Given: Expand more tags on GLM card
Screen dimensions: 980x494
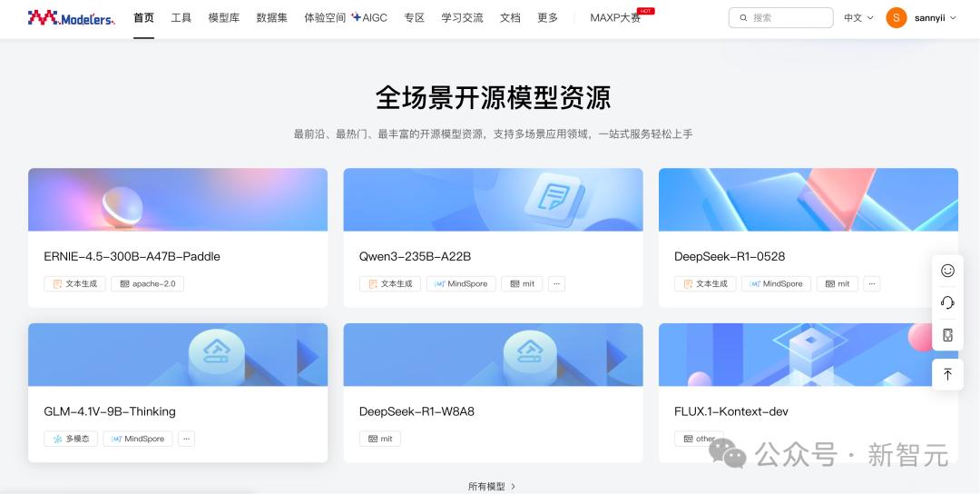Looking at the screenshot, I should [186, 439].
